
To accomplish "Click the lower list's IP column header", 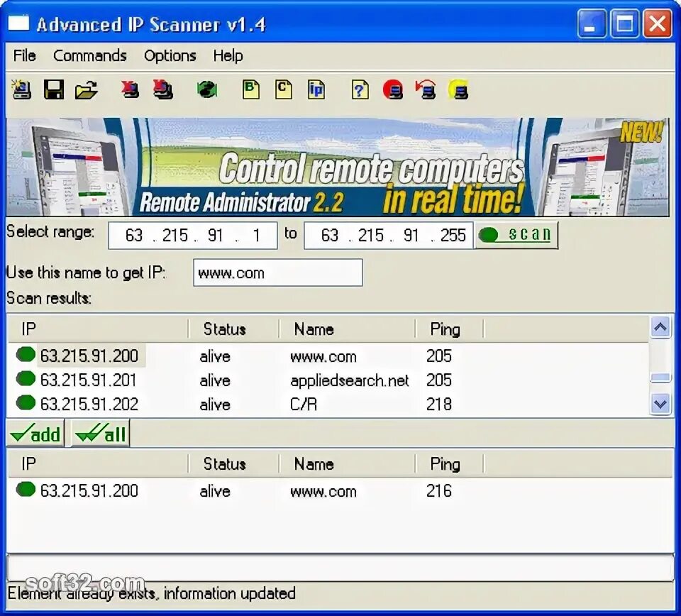I will point(98,464).
